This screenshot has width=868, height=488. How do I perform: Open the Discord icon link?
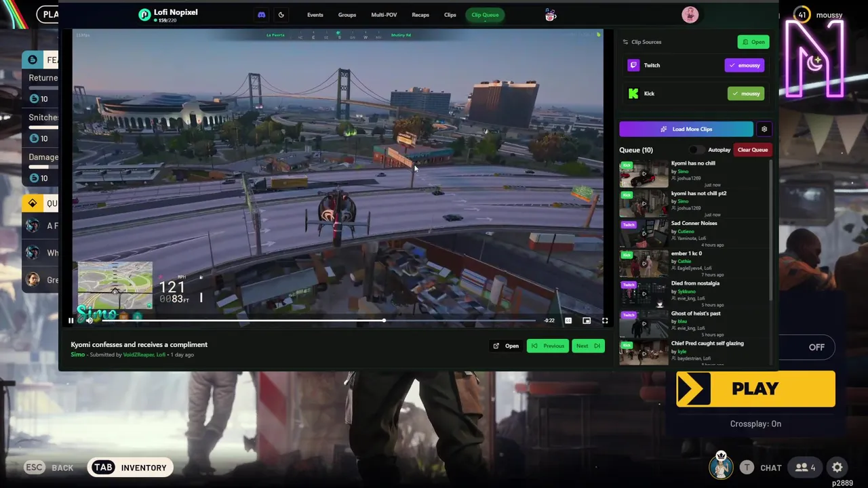tap(262, 15)
